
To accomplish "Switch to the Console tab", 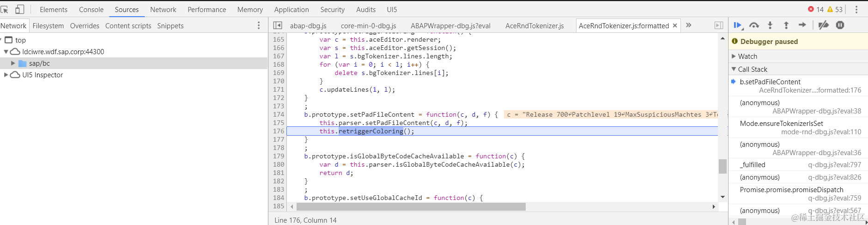I will (91, 9).
